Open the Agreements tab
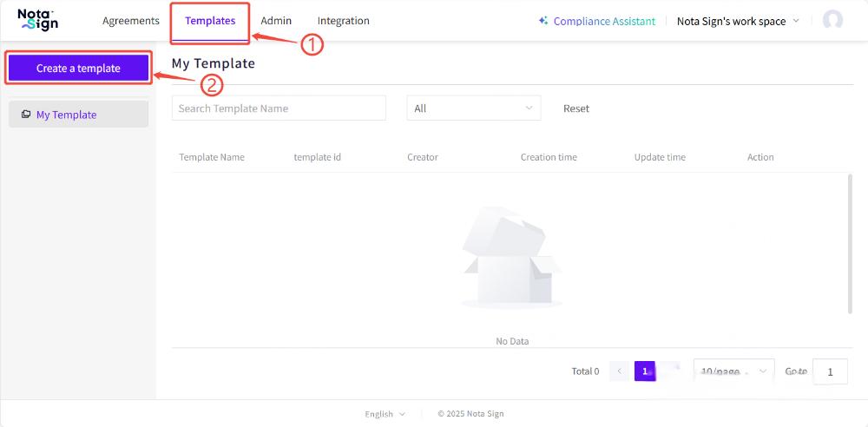Image resolution: width=868 pixels, height=427 pixels. (131, 21)
